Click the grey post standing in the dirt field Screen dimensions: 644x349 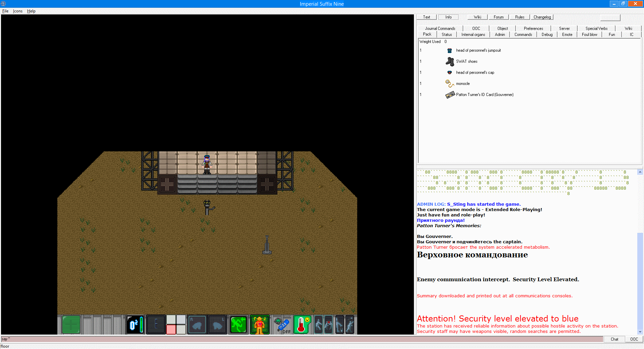(267, 245)
